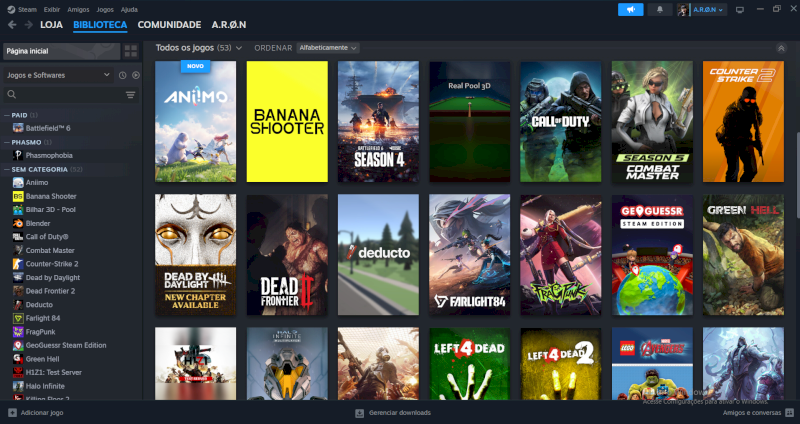
Task: Click the Add game plus icon
Action: click(12, 413)
